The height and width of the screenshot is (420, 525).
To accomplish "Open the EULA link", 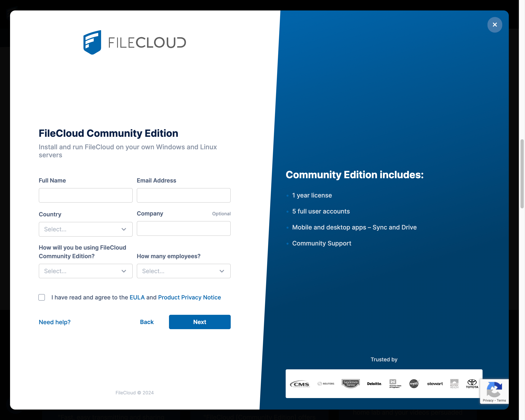I will click(137, 297).
